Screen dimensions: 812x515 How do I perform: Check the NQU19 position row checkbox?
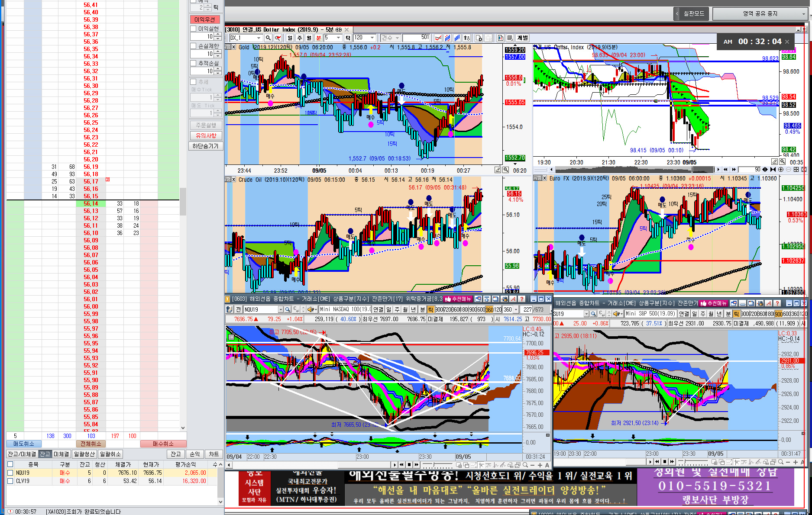10,473
